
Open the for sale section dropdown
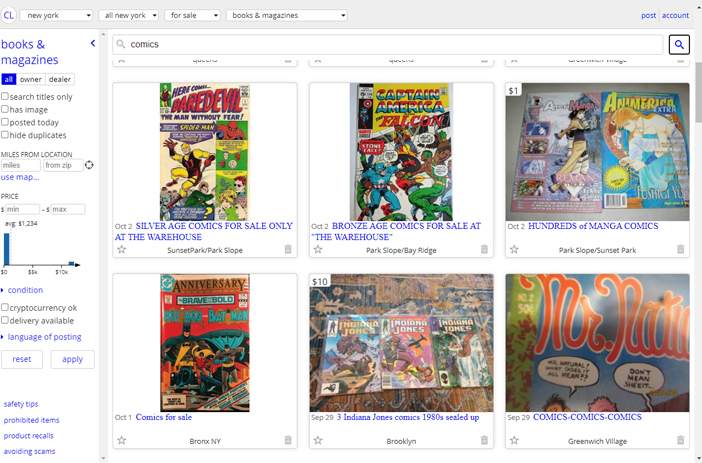click(x=193, y=15)
